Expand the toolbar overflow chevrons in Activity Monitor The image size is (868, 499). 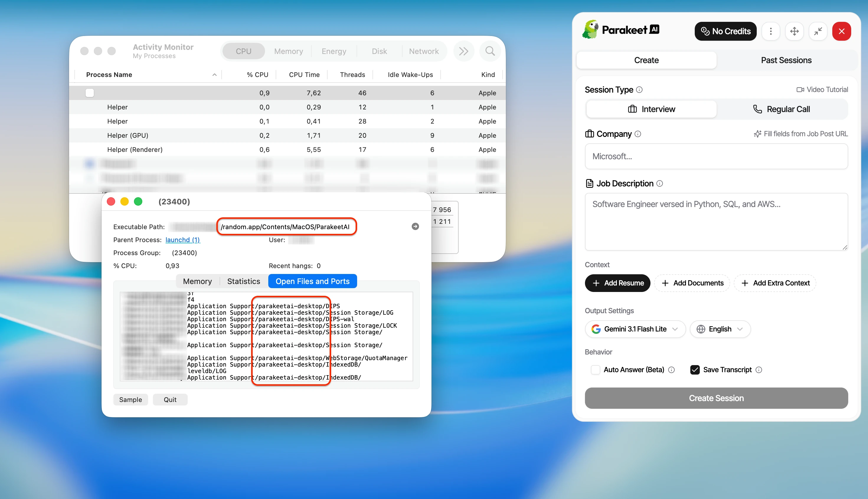tap(464, 51)
